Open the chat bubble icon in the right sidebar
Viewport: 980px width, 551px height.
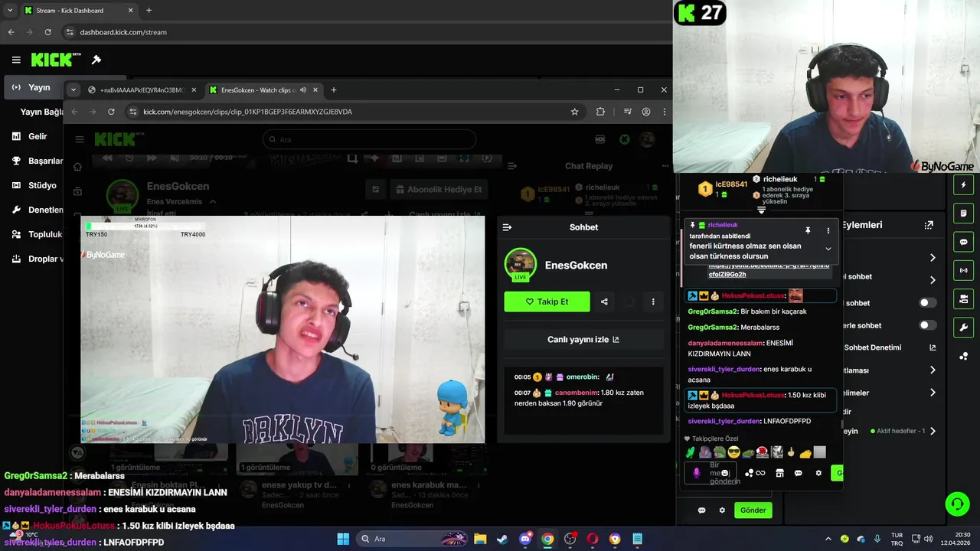[x=964, y=242]
